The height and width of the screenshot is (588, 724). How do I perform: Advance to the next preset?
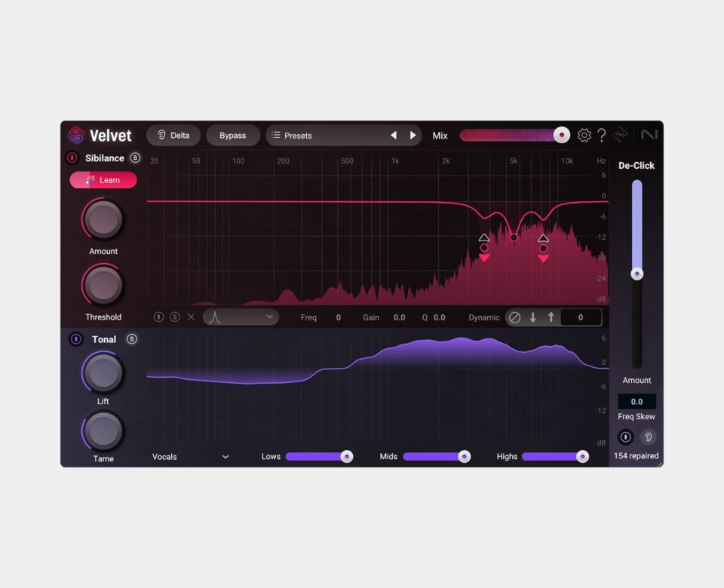tap(413, 136)
